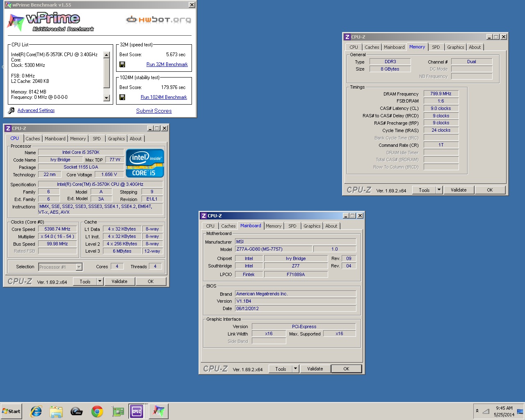Click the CPU List scroll up arrow
The image size is (525, 420).
pyautogui.click(x=107, y=55)
